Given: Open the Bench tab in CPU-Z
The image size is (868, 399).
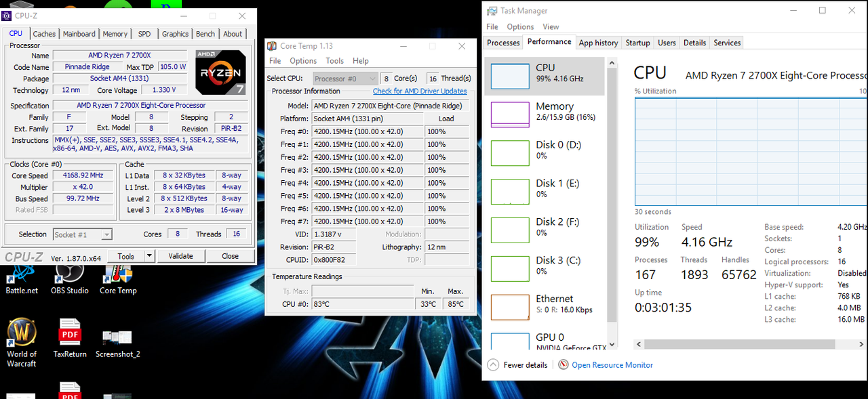Looking at the screenshot, I should tap(205, 34).
